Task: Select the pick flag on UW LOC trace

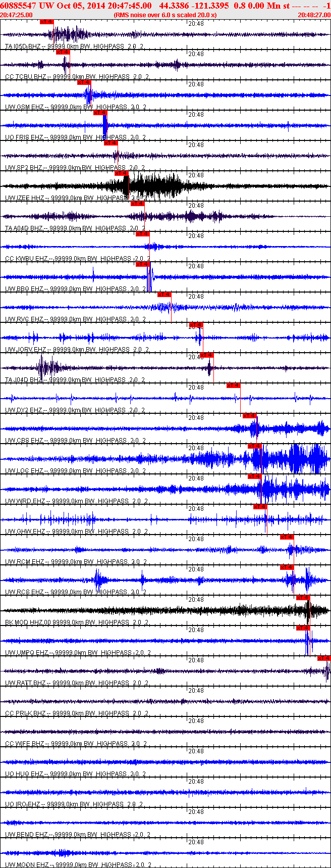Action: [254, 446]
